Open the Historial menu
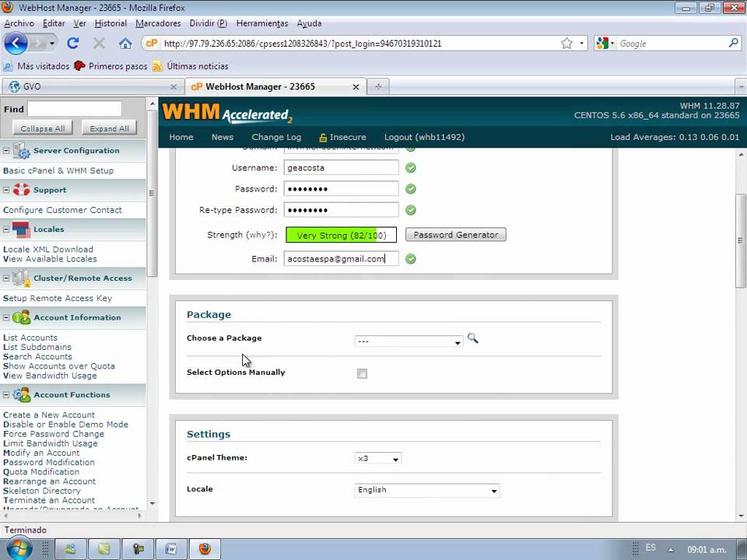This screenshot has width=747, height=560. (x=110, y=23)
